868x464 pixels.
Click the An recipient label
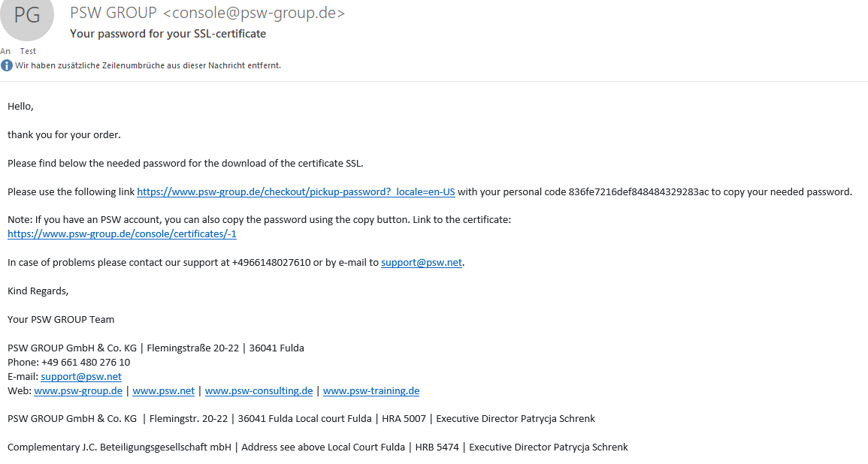[x=6, y=51]
